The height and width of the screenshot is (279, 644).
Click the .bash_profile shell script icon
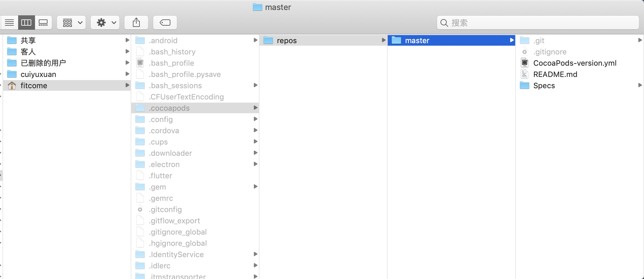click(x=140, y=63)
